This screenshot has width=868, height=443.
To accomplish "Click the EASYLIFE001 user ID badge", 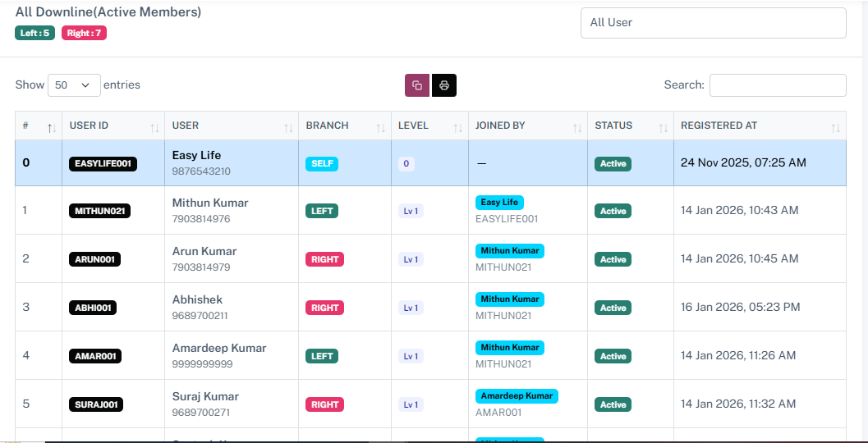I will point(103,163).
